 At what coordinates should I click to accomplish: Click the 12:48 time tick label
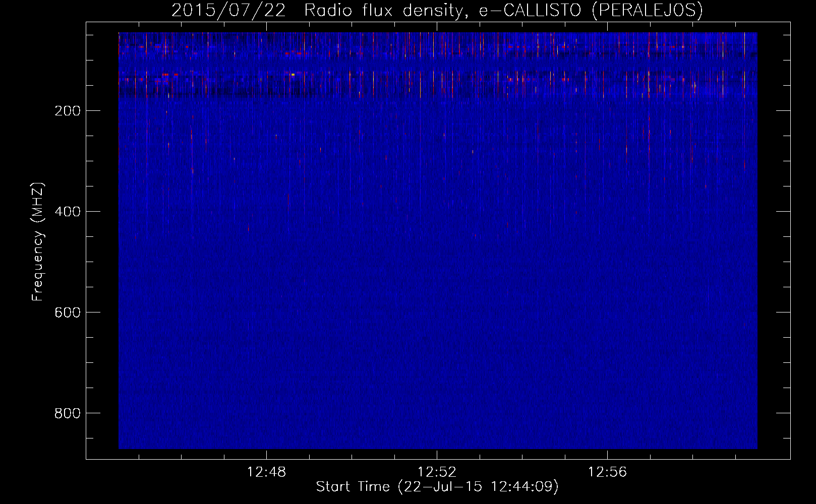point(266,472)
